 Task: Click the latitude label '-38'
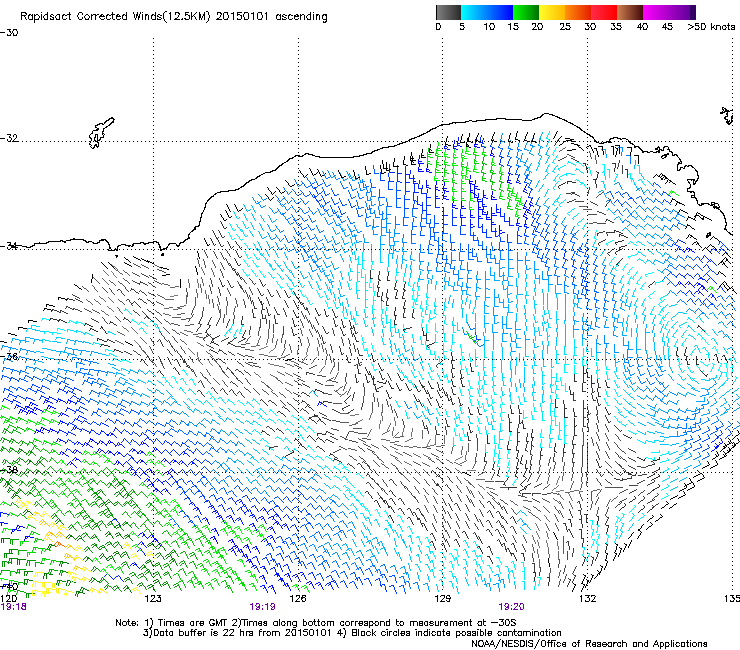pos(9,470)
